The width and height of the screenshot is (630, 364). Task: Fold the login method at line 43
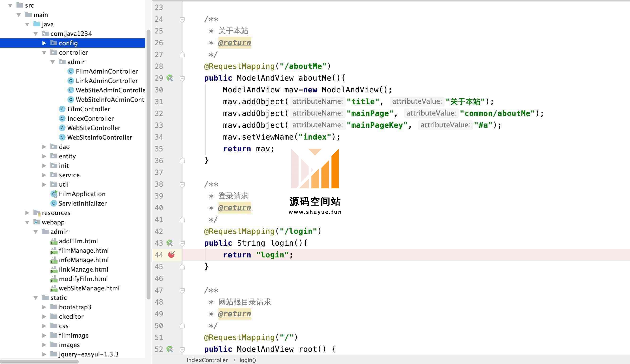(182, 243)
